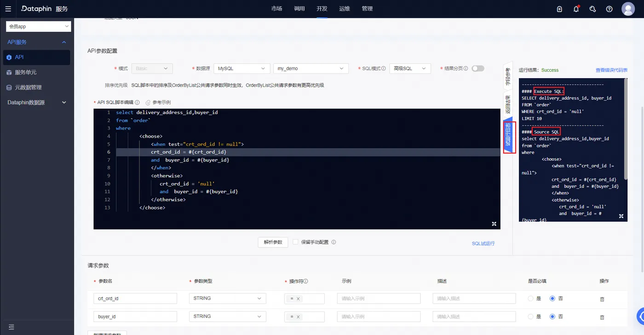The image size is (644, 335).
Task: Click the 新增请求参数 button
Action: [107, 333]
